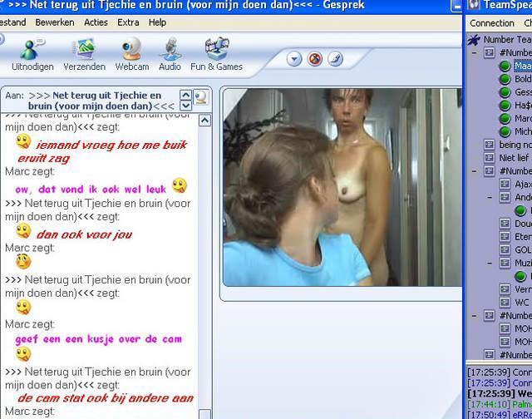Open the Acties menu
The width and height of the screenshot is (532, 419).
[x=96, y=22]
